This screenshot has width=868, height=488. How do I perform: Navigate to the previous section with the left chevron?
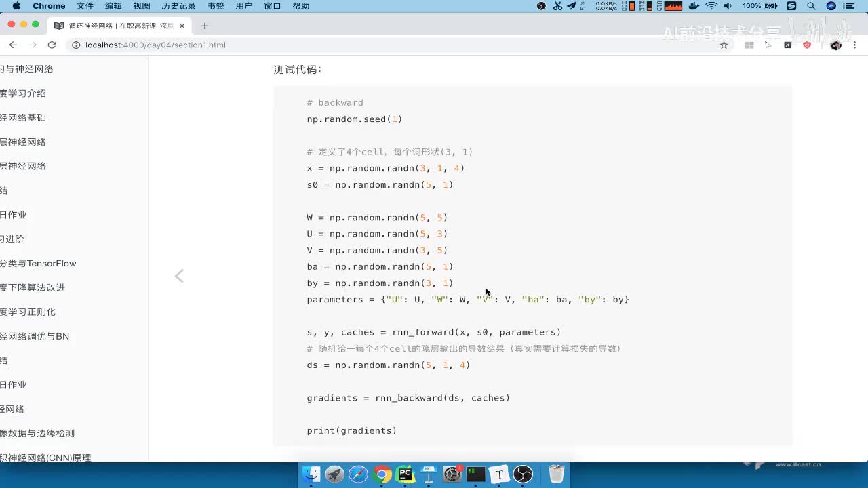pyautogui.click(x=179, y=276)
